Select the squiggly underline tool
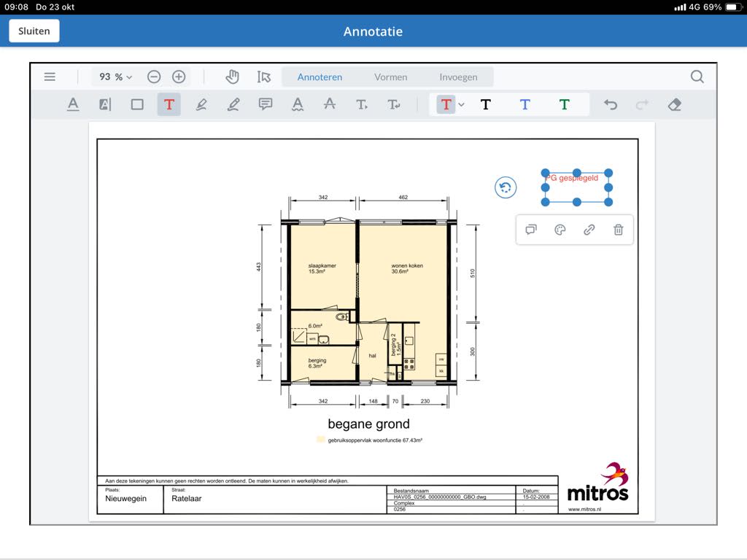Viewport: 747px width, 560px height. [298, 104]
